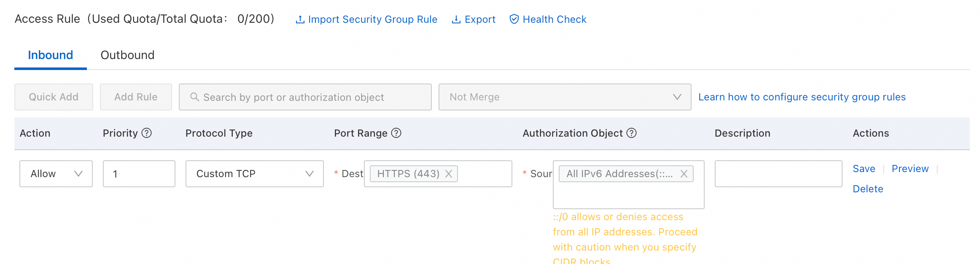The width and height of the screenshot is (980, 264).
Task: Switch to the Outbound tab
Action: point(127,55)
